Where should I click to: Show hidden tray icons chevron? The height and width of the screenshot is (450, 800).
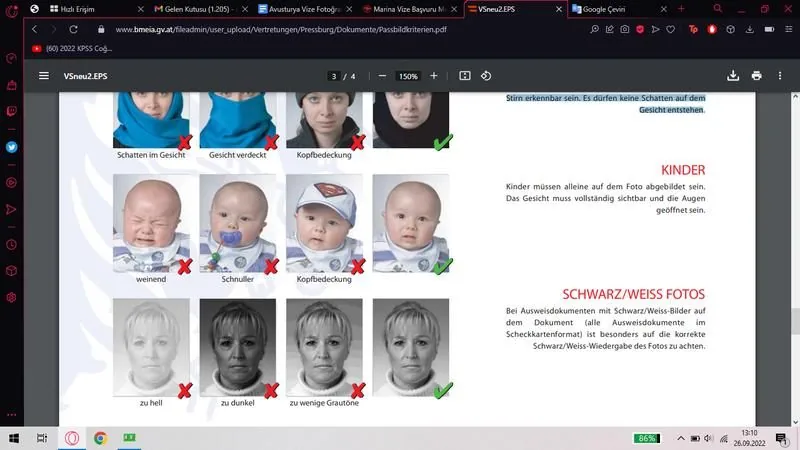click(681, 438)
